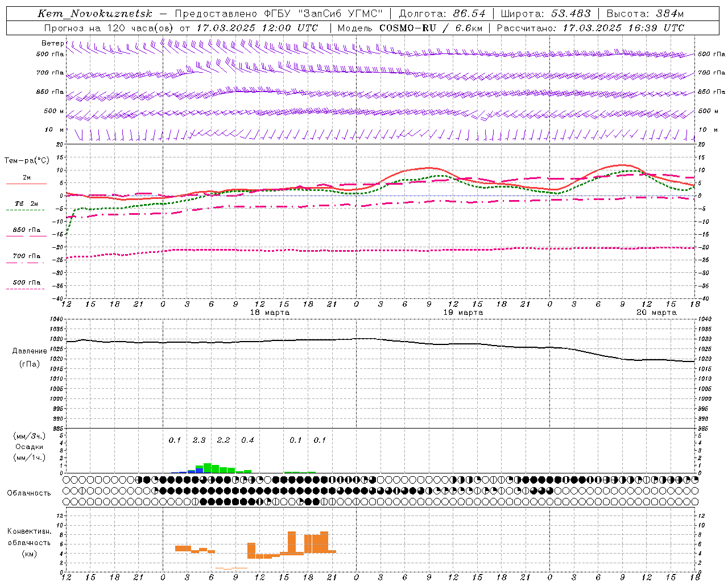Select the 'Высота: 384м' text
This screenshot has height=582, width=728.
pyautogui.click(x=645, y=14)
